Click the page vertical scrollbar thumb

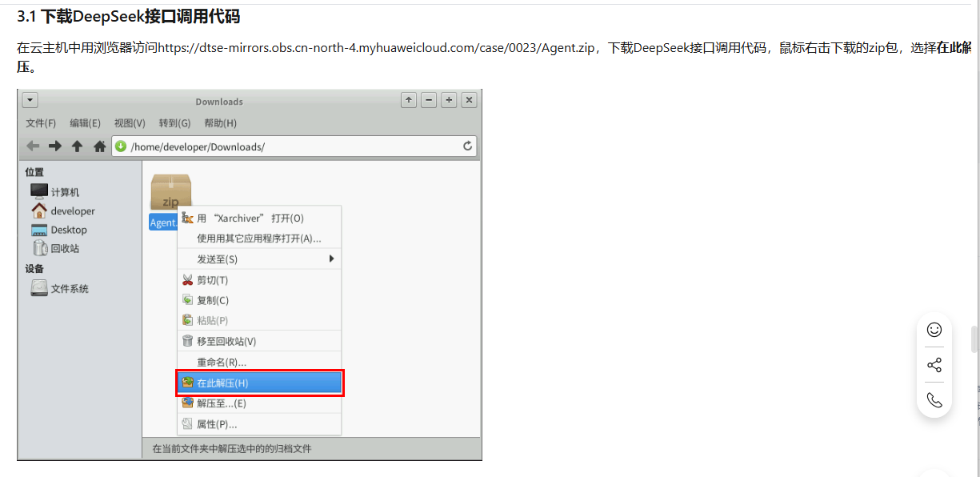[x=974, y=339]
